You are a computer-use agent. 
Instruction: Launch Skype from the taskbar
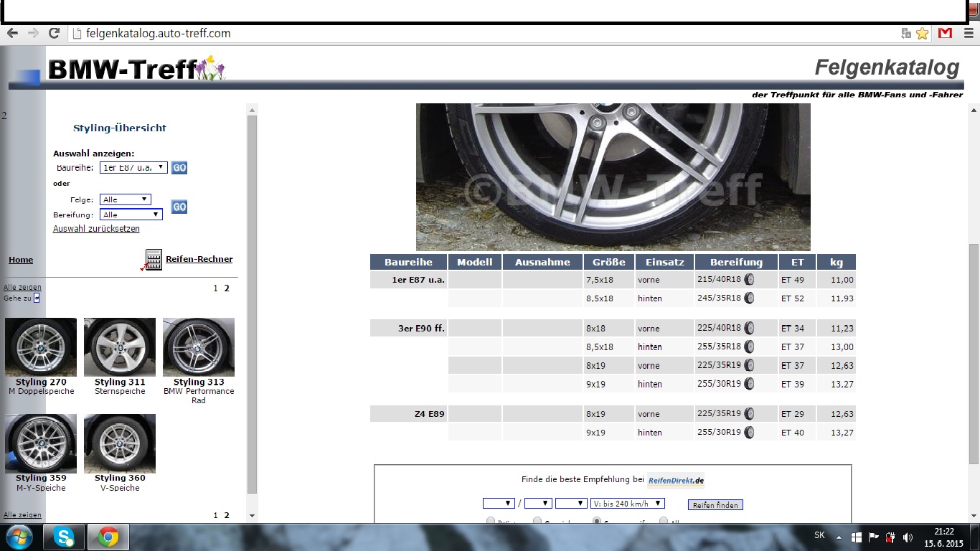tap(64, 536)
